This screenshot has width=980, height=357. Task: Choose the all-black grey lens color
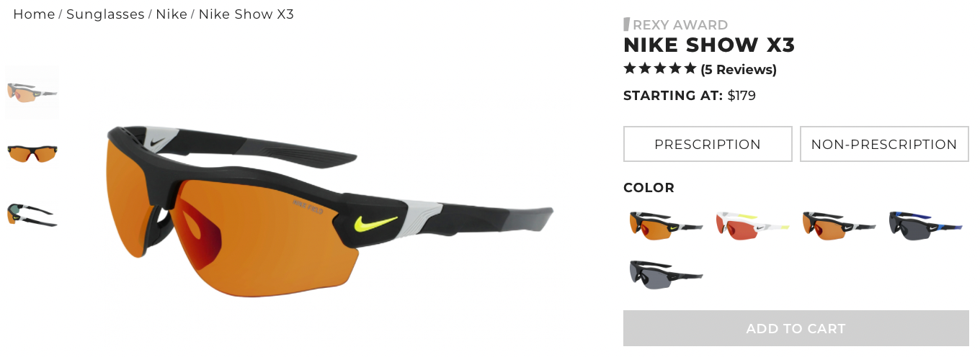[x=666, y=274]
